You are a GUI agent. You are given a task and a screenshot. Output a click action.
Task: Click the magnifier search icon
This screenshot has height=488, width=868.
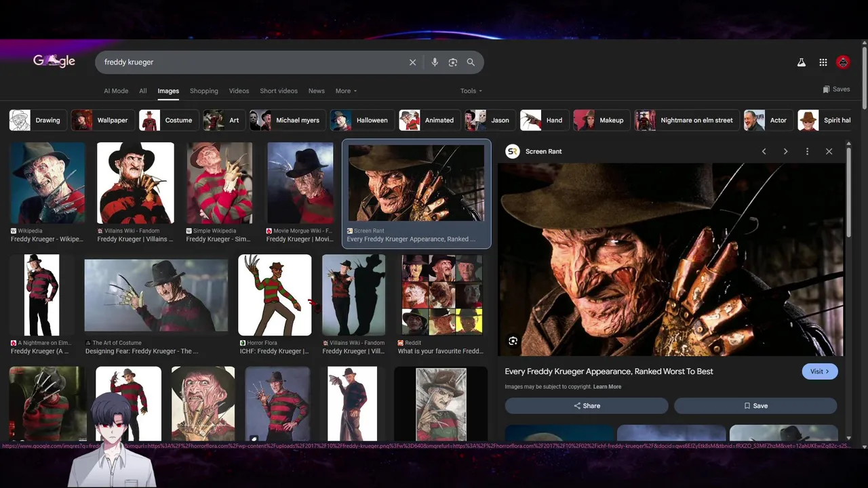(471, 62)
